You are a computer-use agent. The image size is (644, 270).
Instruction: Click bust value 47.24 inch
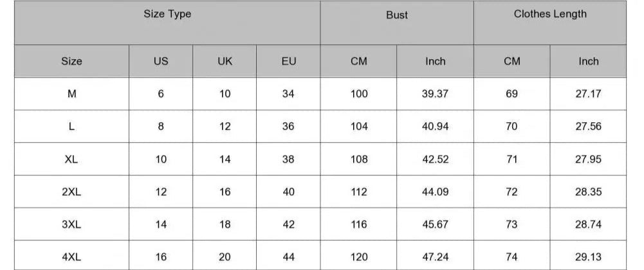pos(435,257)
